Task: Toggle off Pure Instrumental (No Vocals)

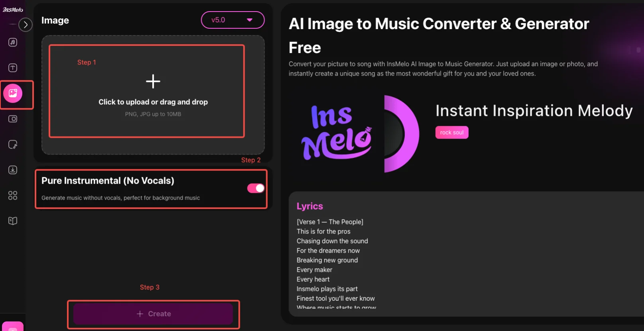Action: tap(255, 188)
